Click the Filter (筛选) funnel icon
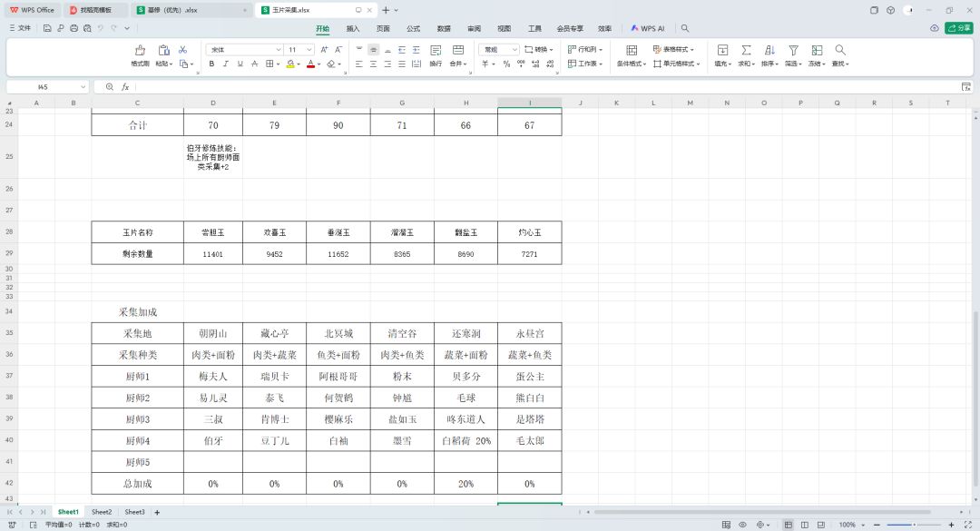Screen dimensions: 980x531 (x=793, y=50)
